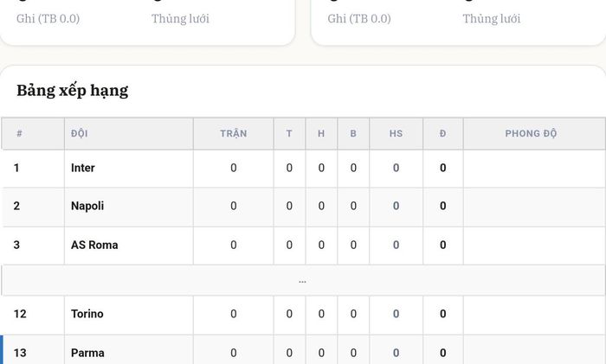The height and width of the screenshot is (364, 606).
Task: Expand the hidden rows ellipsis
Action: pyautogui.click(x=303, y=281)
